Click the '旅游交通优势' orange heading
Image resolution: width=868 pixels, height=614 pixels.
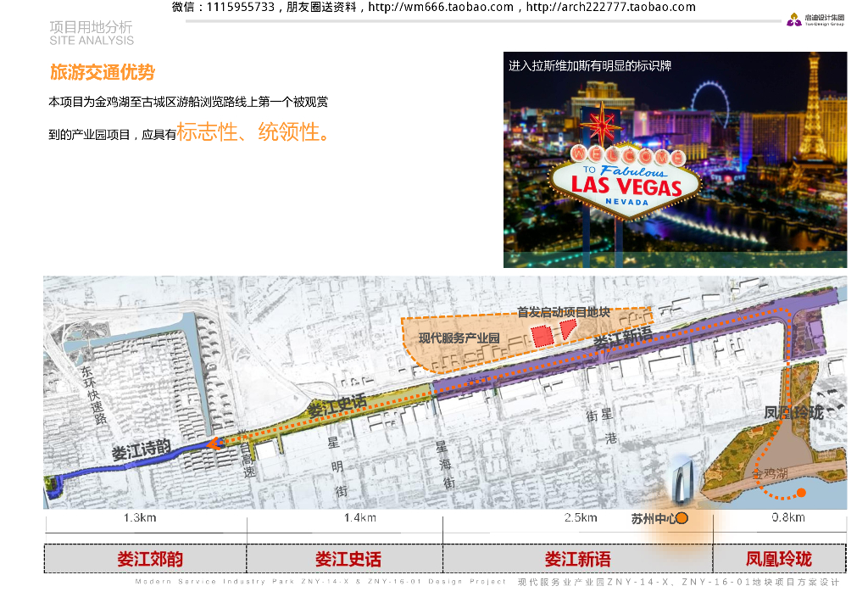(x=103, y=72)
